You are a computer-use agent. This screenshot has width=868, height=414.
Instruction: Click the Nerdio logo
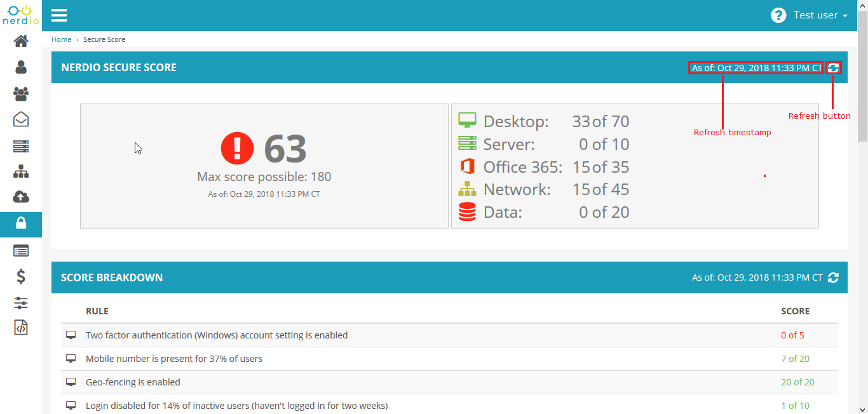21,15
